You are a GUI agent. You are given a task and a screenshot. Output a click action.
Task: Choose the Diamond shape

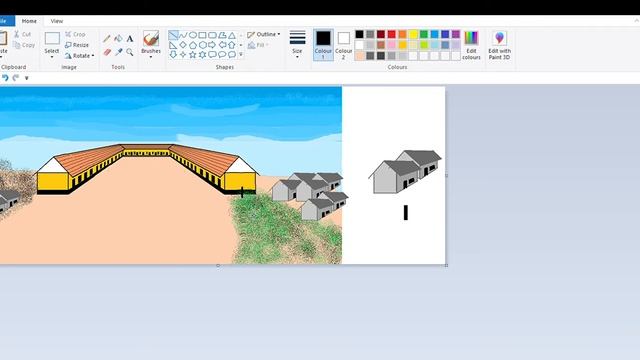point(183,45)
